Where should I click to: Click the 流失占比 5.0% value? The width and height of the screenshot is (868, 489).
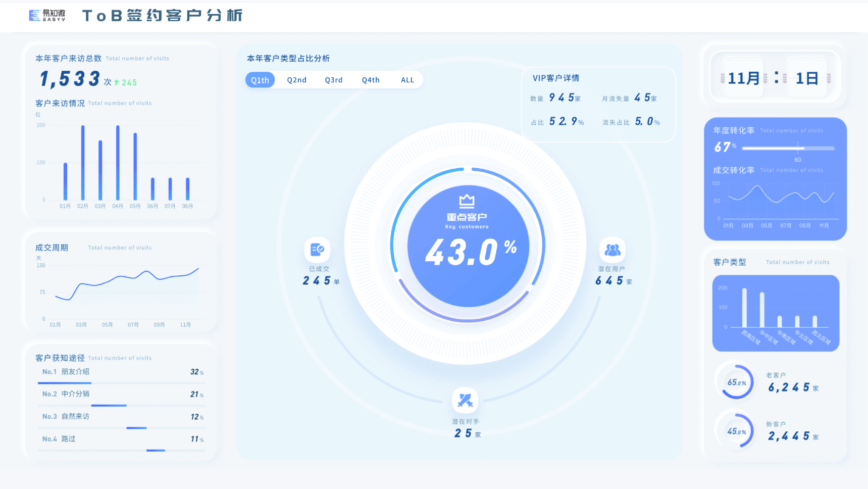tap(647, 121)
